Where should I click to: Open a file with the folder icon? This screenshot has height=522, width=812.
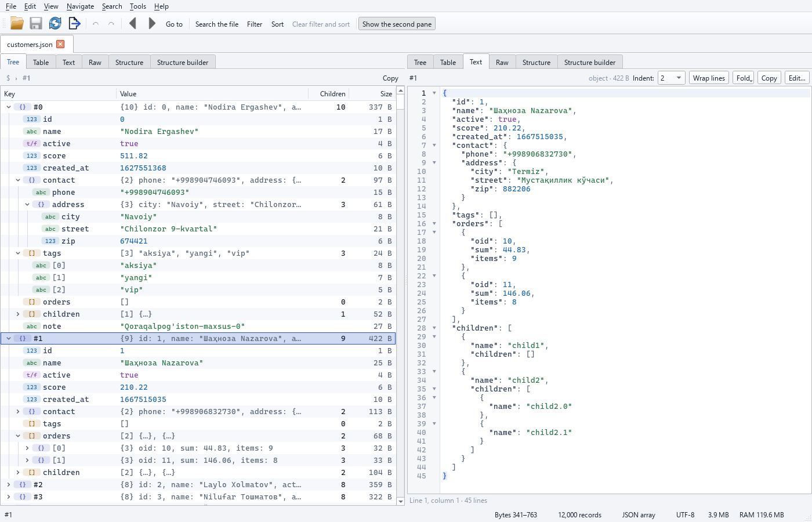(17, 23)
